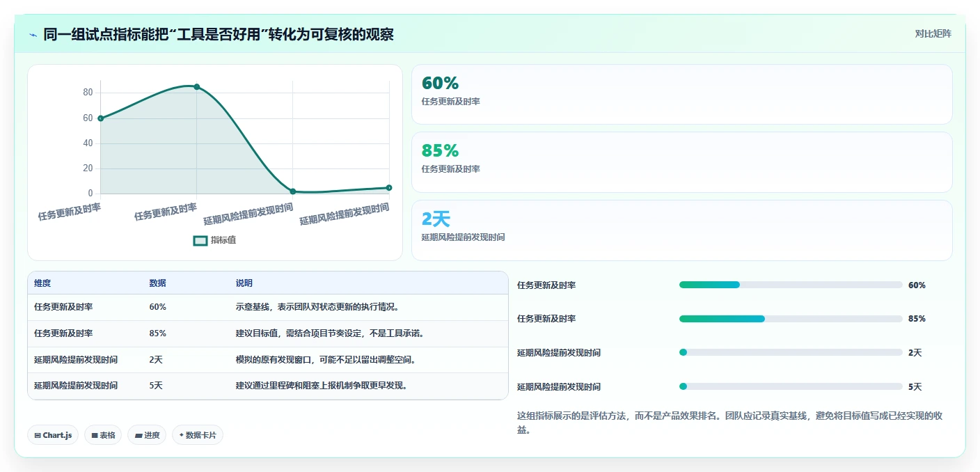Click the footnote paragraph starting 这组指标展示
Image resolution: width=980 pixels, height=472 pixels.
[730, 423]
